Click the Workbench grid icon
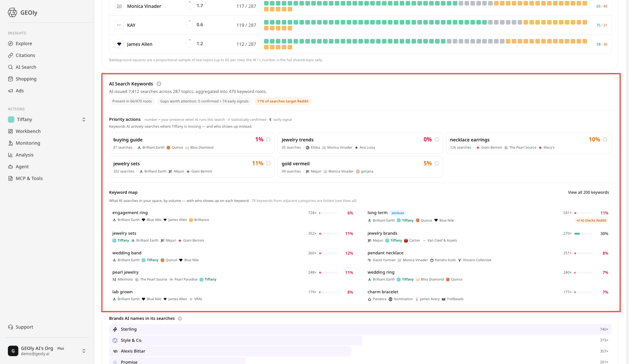This screenshot has width=629, height=364. [x=10, y=131]
